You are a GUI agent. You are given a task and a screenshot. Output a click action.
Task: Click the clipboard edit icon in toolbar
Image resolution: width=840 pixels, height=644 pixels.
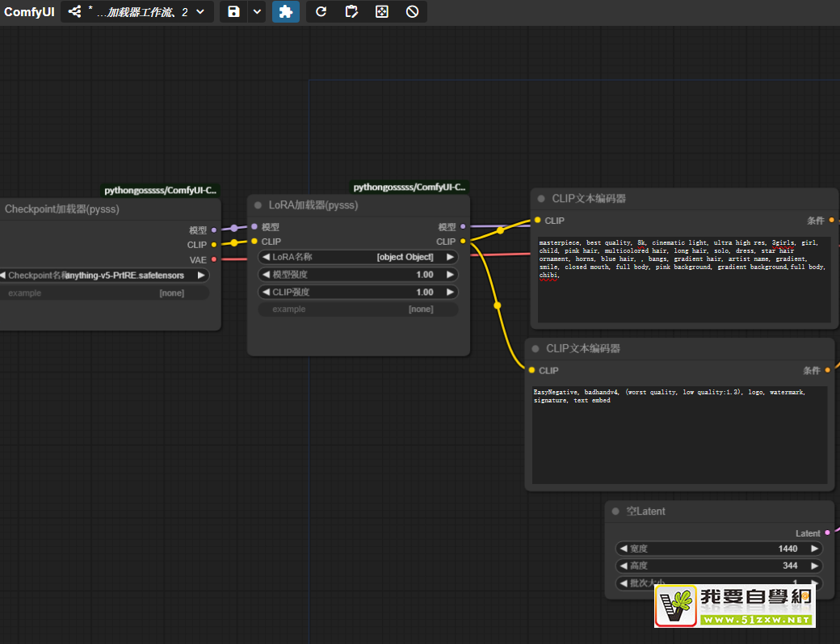[x=351, y=11]
